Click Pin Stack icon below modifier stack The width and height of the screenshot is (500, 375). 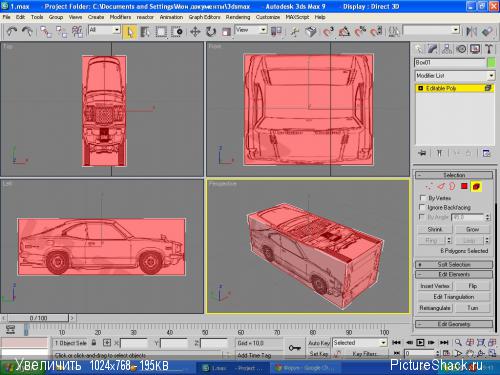click(x=422, y=153)
